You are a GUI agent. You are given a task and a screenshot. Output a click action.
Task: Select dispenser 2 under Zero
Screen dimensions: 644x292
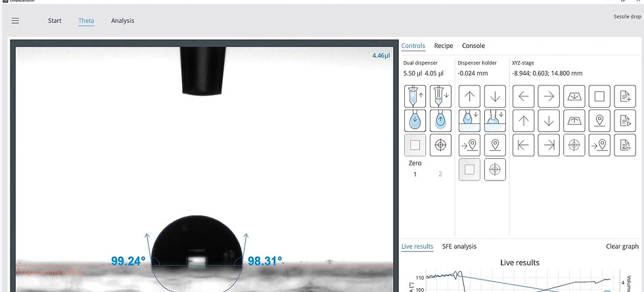pos(440,174)
